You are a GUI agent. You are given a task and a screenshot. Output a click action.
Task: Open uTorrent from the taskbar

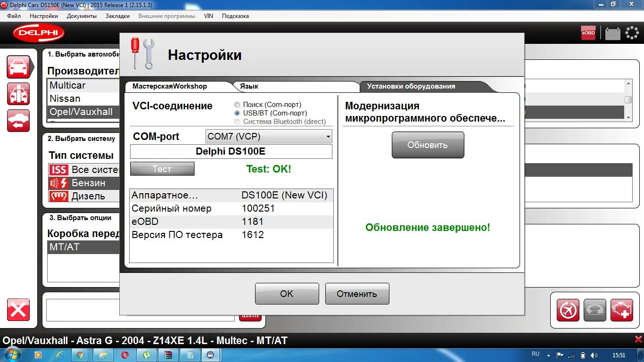tap(147, 354)
